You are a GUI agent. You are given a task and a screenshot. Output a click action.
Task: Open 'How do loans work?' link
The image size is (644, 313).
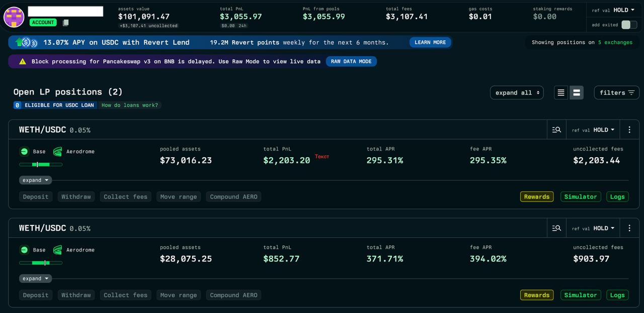(x=130, y=105)
